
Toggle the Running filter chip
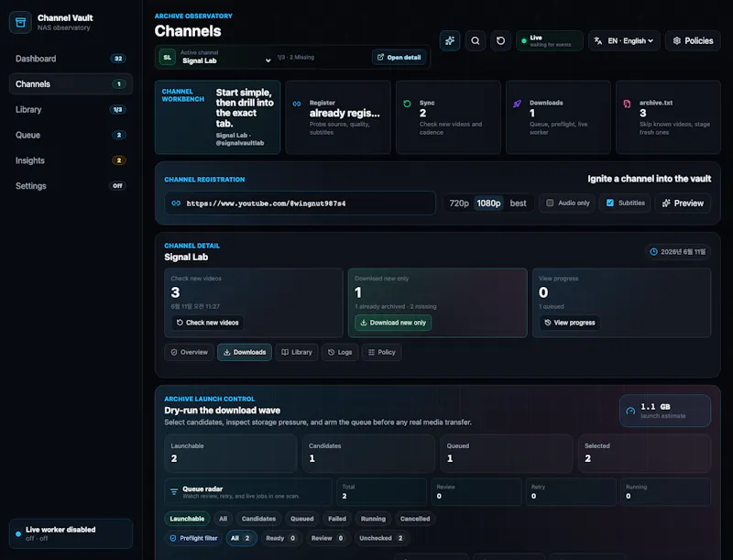(x=373, y=519)
